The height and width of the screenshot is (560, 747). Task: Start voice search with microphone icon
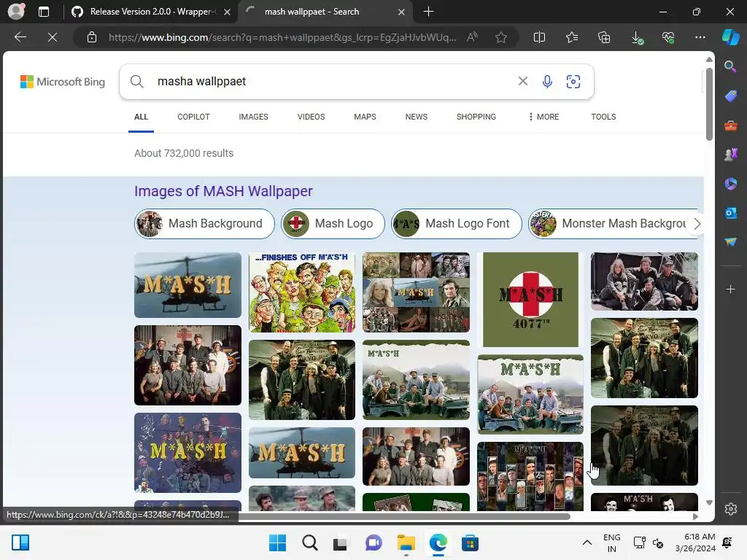pos(547,82)
